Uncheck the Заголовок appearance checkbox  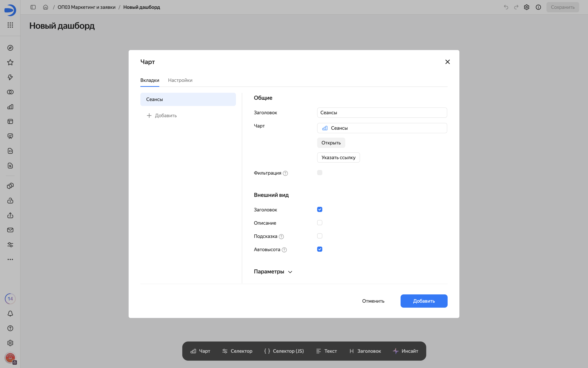point(320,210)
